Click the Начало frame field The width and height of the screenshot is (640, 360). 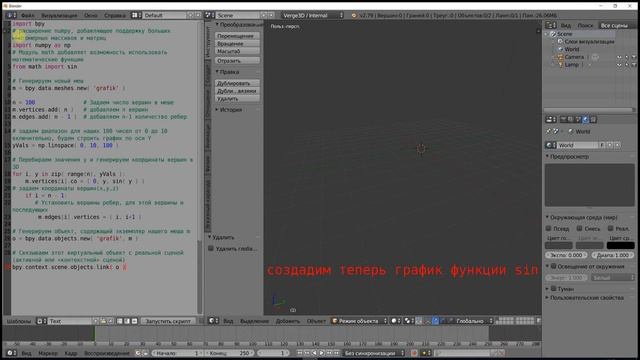click(178, 353)
